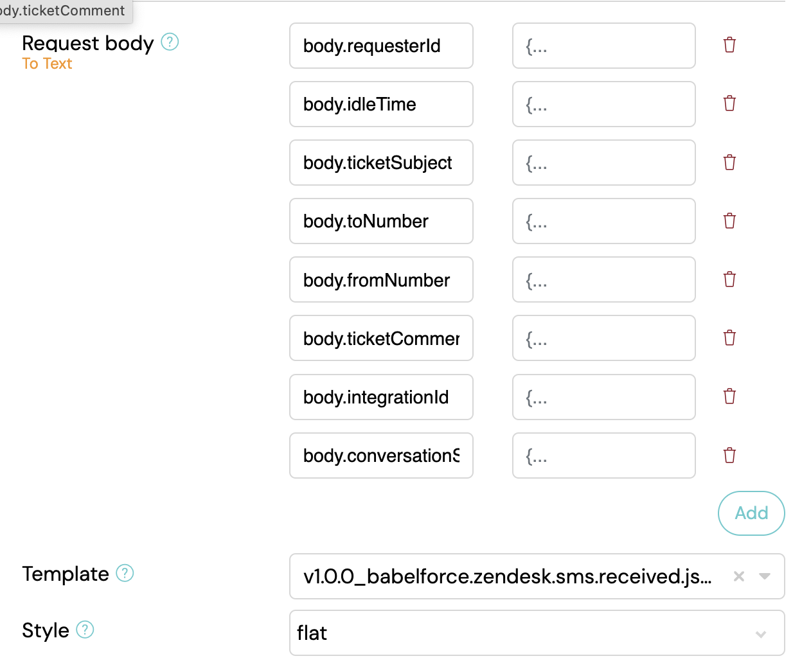The width and height of the screenshot is (811, 672).
Task: Delete the body.integrationId row
Action: coord(729,396)
